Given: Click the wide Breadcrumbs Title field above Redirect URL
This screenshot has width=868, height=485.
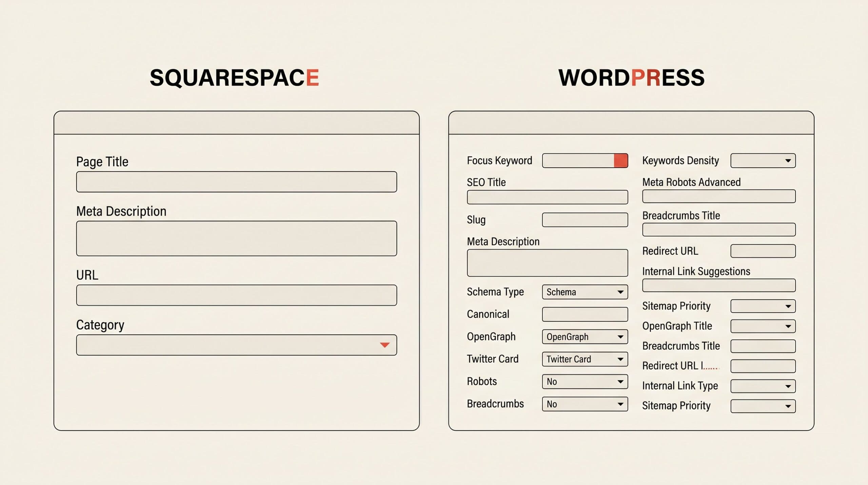Looking at the screenshot, I should (x=719, y=229).
